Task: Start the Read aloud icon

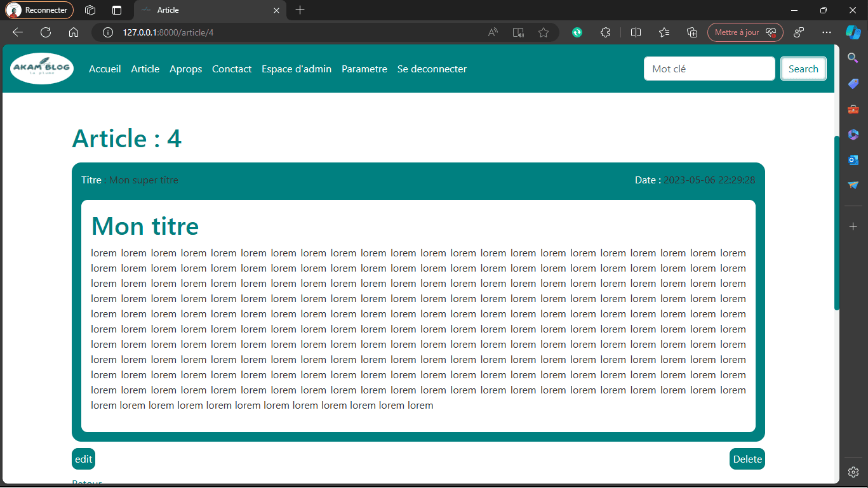Action: point(493,32)
